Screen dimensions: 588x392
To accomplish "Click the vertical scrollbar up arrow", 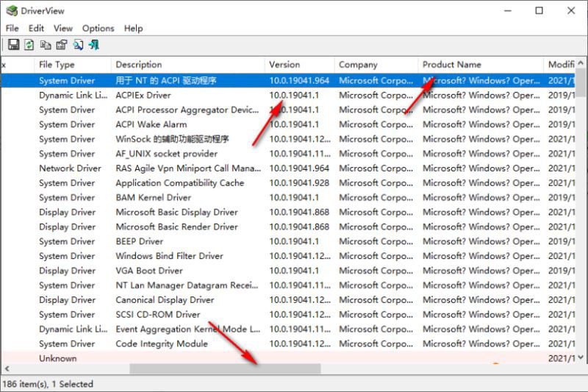I will pyautogui.click(x=581, y=63).
